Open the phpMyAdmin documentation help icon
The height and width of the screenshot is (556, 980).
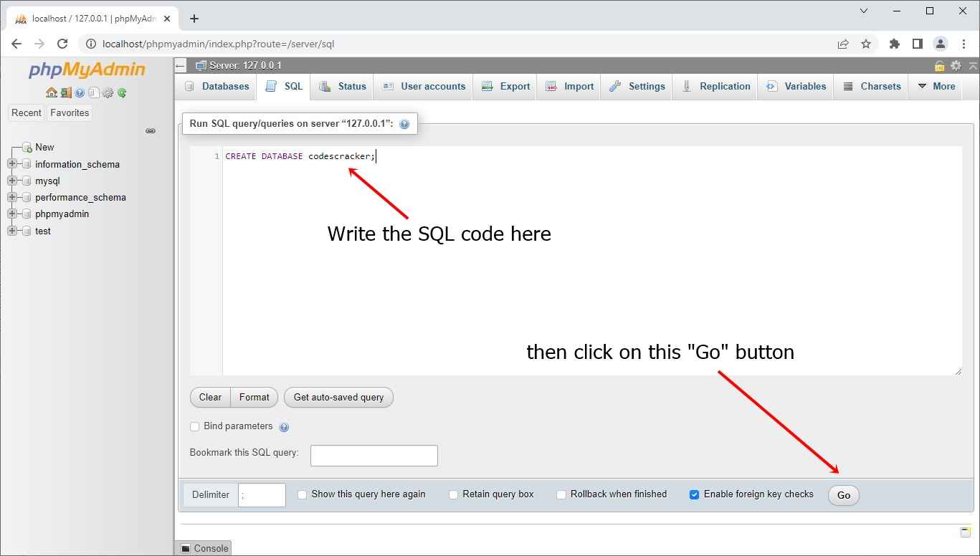(x=79, y=94)
